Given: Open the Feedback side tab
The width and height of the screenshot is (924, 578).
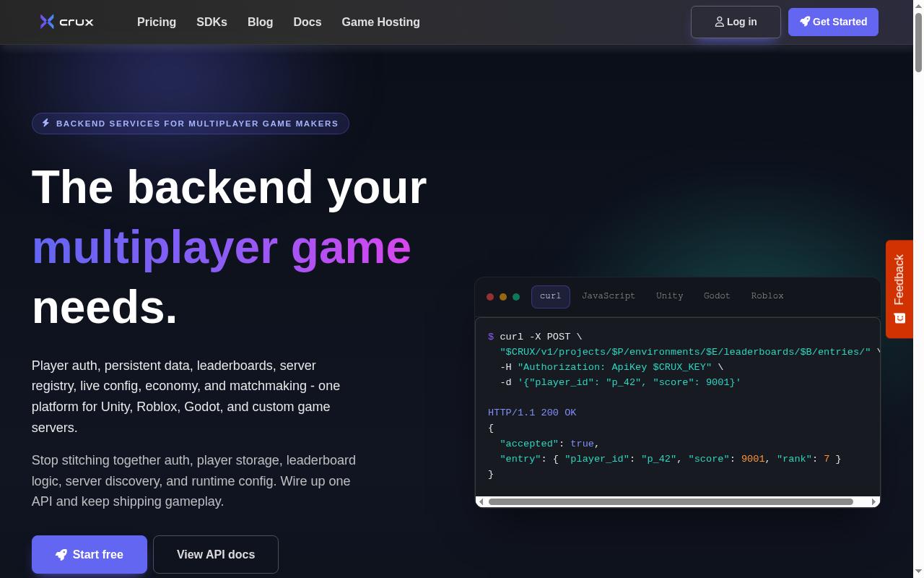Looking at the screenshot, I should click(x=899, y=289).
